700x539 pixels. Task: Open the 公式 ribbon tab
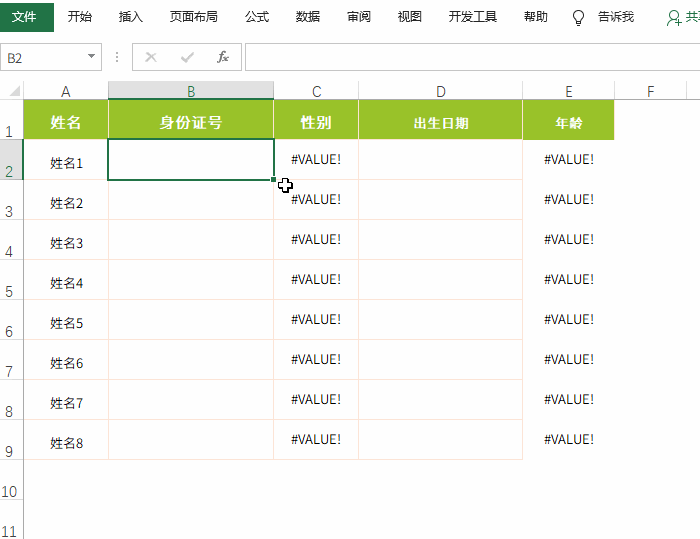coord(257,17)
